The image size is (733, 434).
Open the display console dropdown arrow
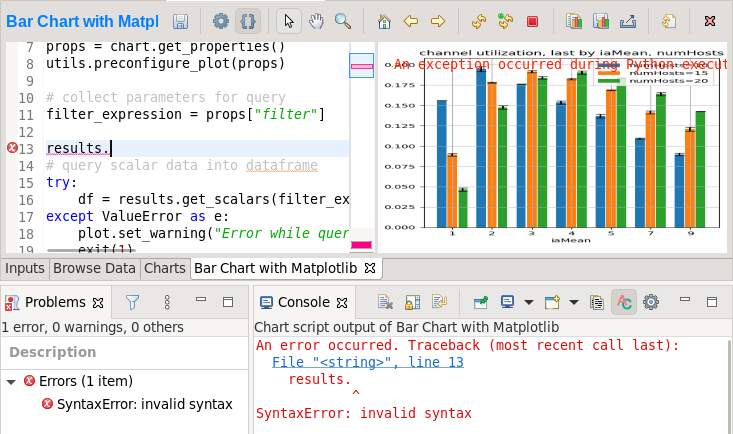point(529,303)
